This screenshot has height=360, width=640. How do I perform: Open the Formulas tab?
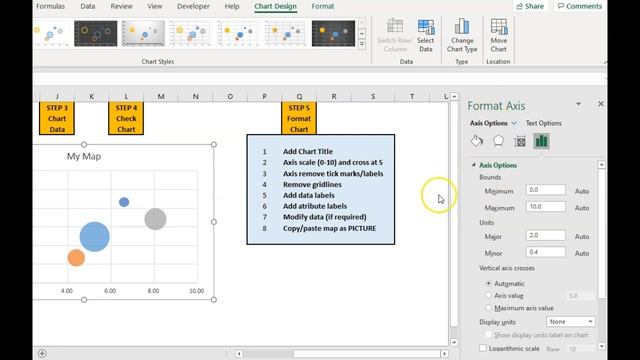(50, 6)
